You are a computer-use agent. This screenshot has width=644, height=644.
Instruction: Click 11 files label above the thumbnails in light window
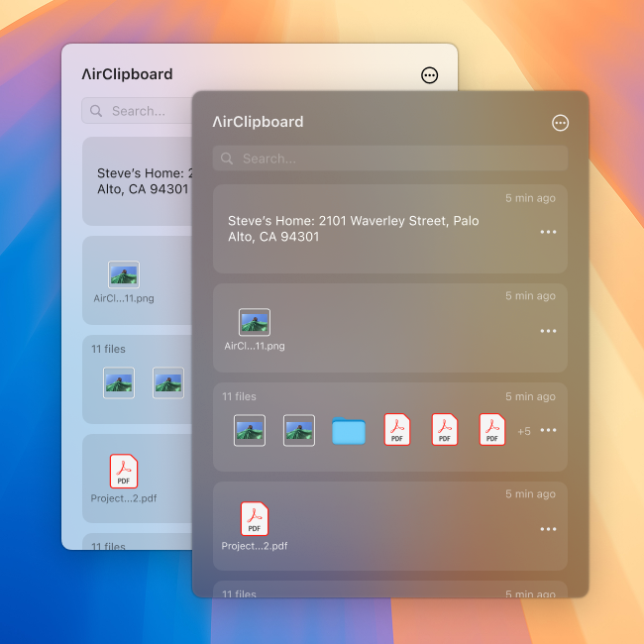[108, 349]
